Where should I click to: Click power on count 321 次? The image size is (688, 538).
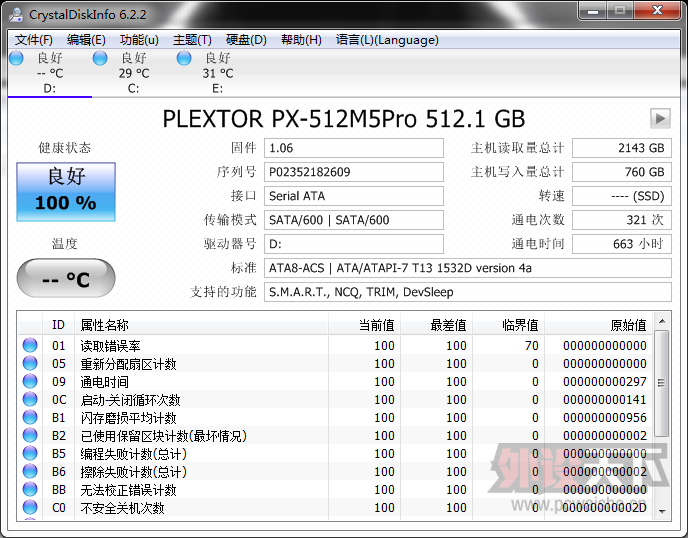622,220
